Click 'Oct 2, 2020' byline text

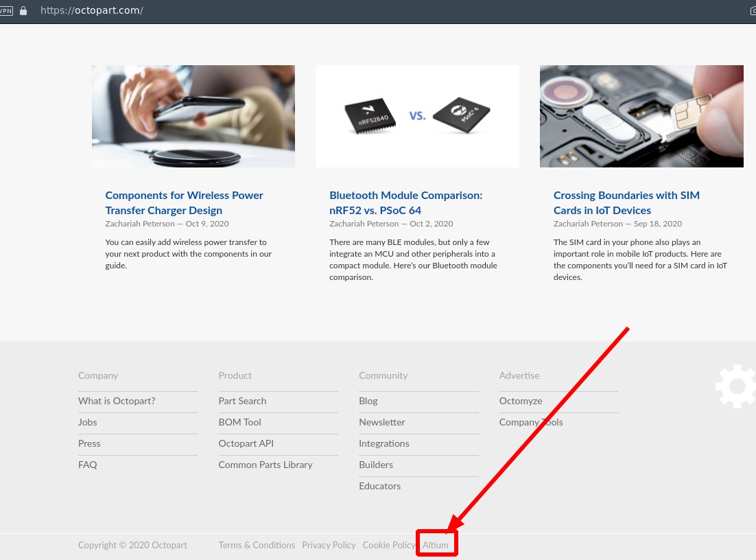[432, 224]
